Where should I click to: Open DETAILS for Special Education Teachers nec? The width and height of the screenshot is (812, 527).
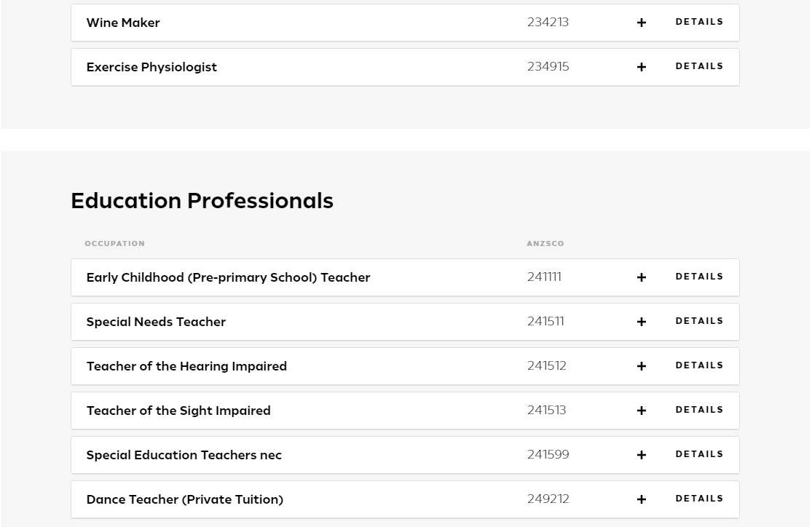tap(699, 454)
